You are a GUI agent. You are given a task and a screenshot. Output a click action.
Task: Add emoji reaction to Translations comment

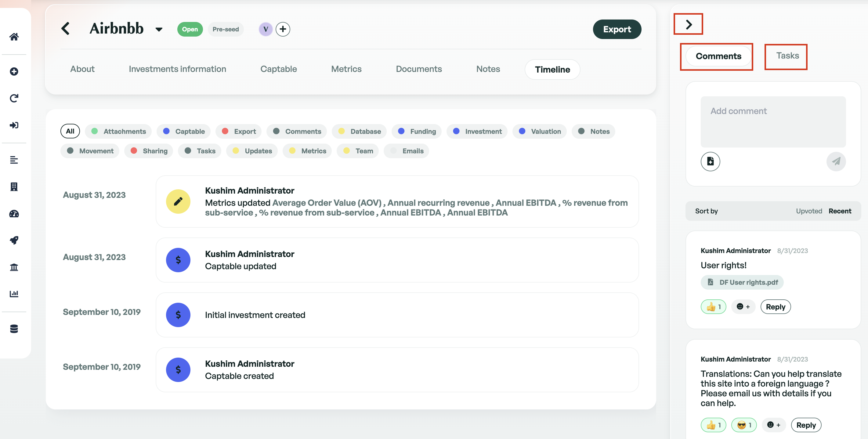click(x=774, y=425)
